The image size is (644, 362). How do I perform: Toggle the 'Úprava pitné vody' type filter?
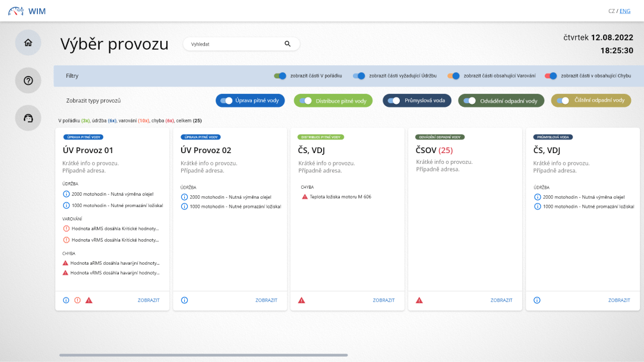tap(226, 101)
